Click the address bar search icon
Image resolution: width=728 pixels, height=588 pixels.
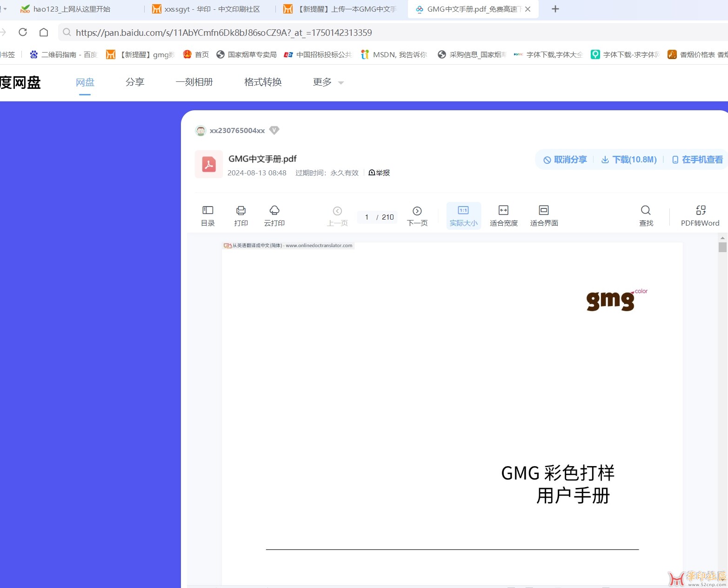(67, 32)
